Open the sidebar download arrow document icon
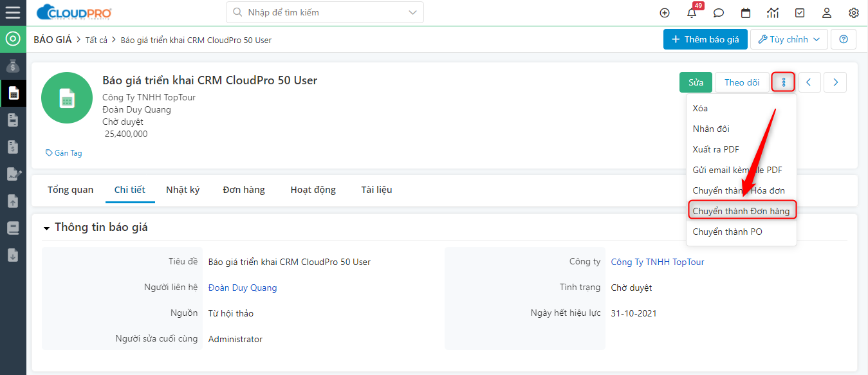 tap(13, 255)
